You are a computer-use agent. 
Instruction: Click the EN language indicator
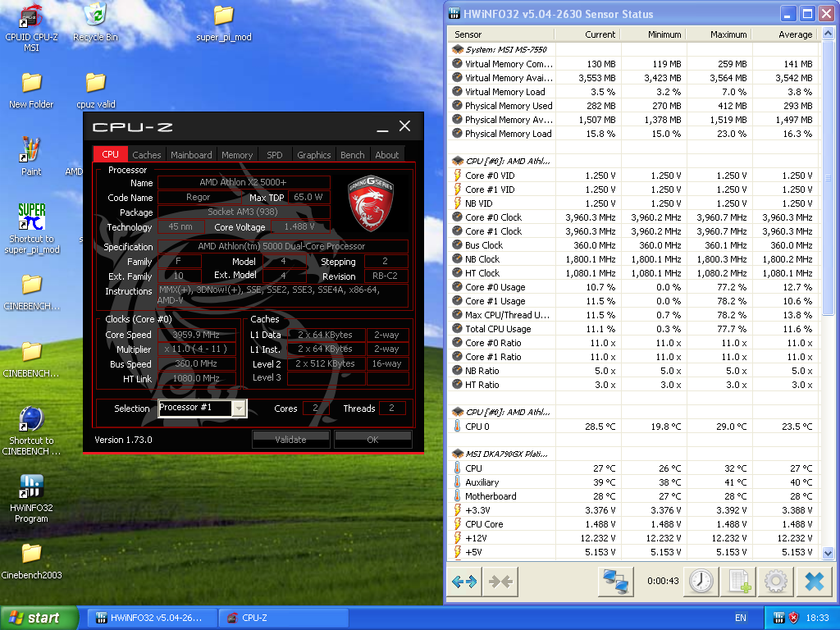(x=741, y=618)
